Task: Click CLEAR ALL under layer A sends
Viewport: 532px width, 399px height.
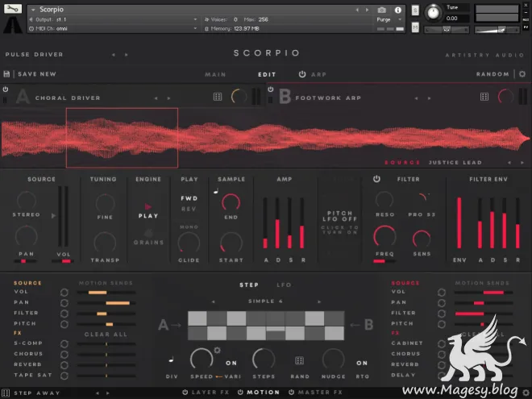Action: point(106,335)
